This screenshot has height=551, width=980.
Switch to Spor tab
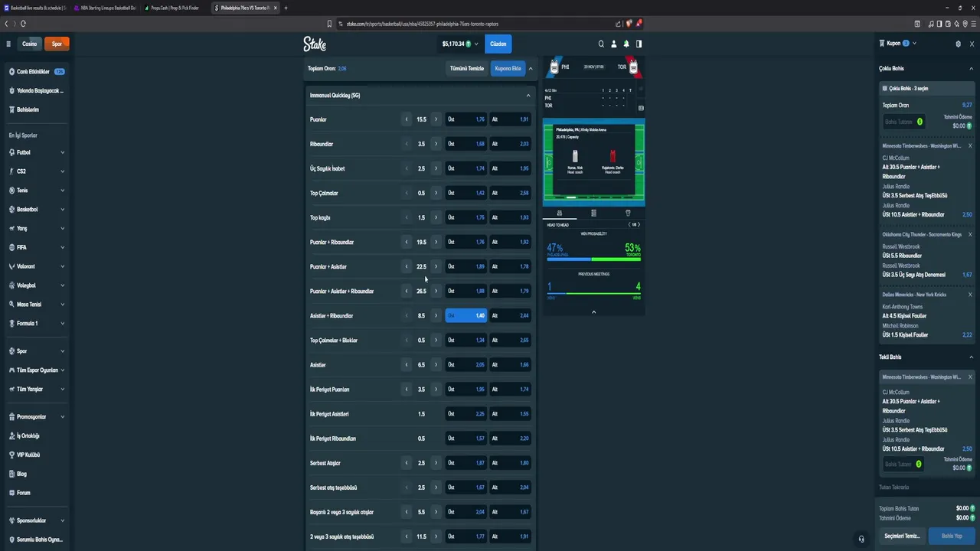57,44
